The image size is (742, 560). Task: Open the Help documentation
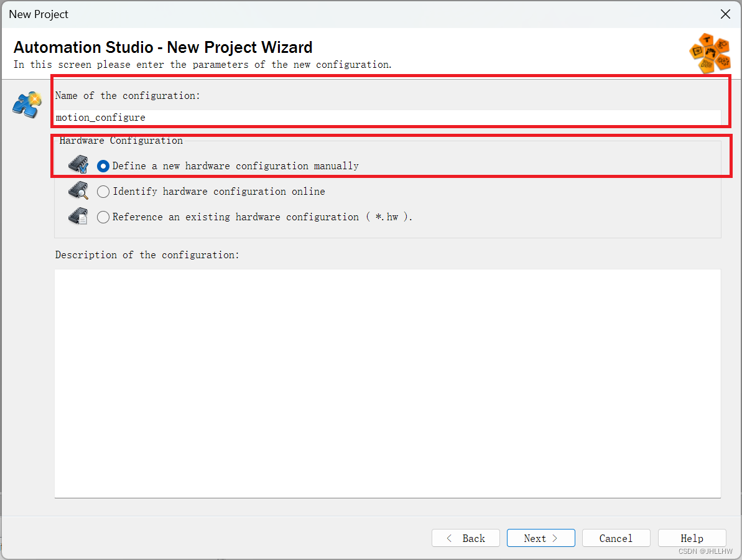(x=692, y=538)
